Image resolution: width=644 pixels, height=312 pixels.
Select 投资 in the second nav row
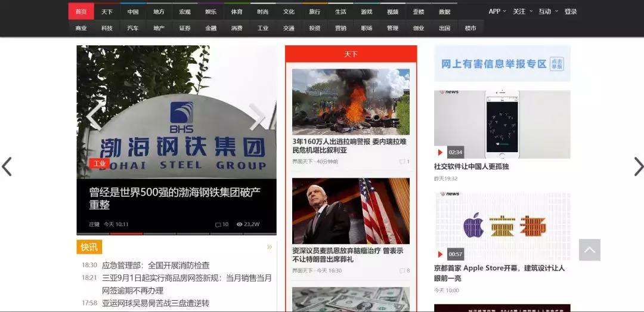315,28
